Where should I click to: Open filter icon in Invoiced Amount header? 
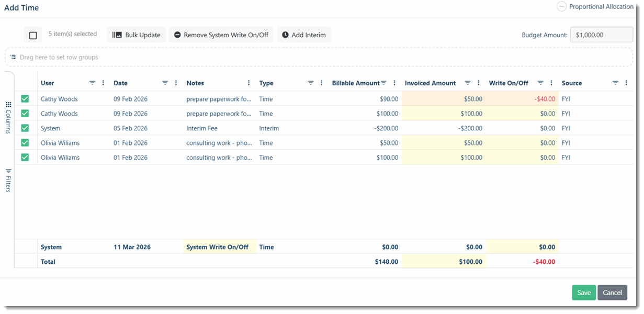[468, 83]
